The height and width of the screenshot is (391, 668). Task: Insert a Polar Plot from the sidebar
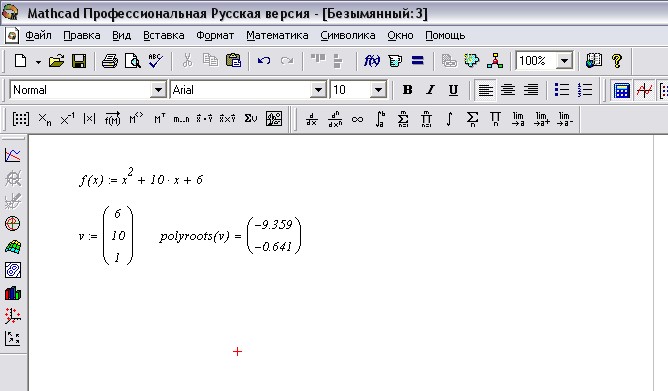(13, 223)
